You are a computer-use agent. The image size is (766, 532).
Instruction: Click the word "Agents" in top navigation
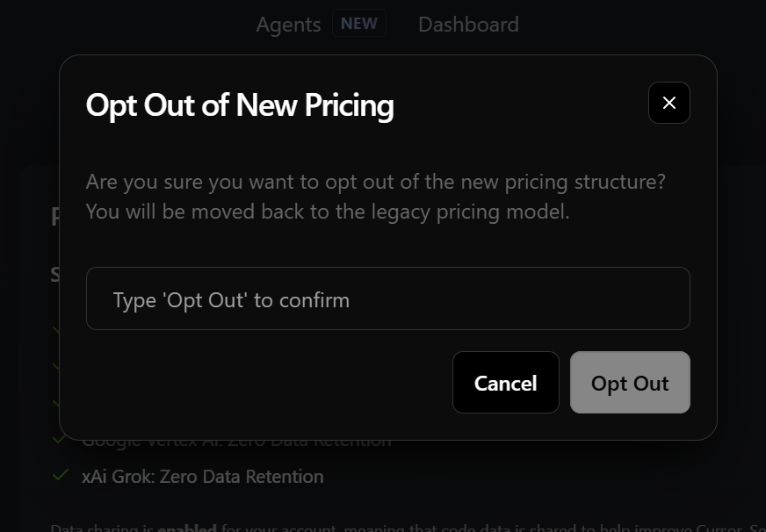pyautogui.click(x=288, y=25)
